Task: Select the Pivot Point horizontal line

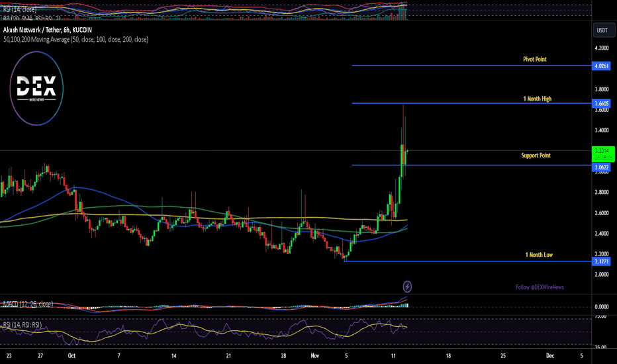Action: click(471, 66)
